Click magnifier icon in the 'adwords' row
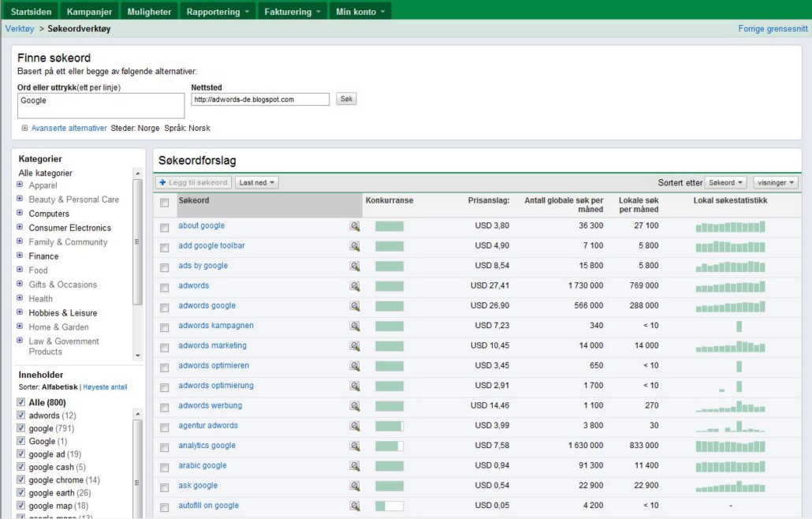The height and width of the screenshot is (519, 812). coord(355,286)
